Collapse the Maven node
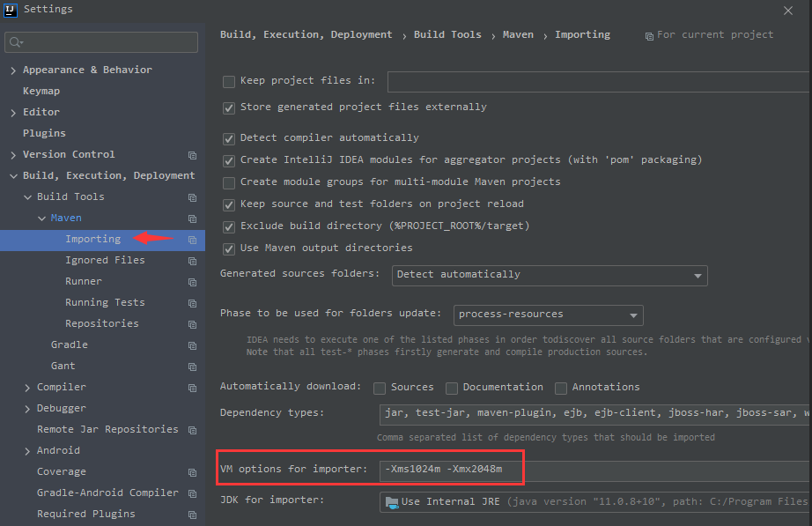The height and width of the screenshot is (526, 812). 42,219
